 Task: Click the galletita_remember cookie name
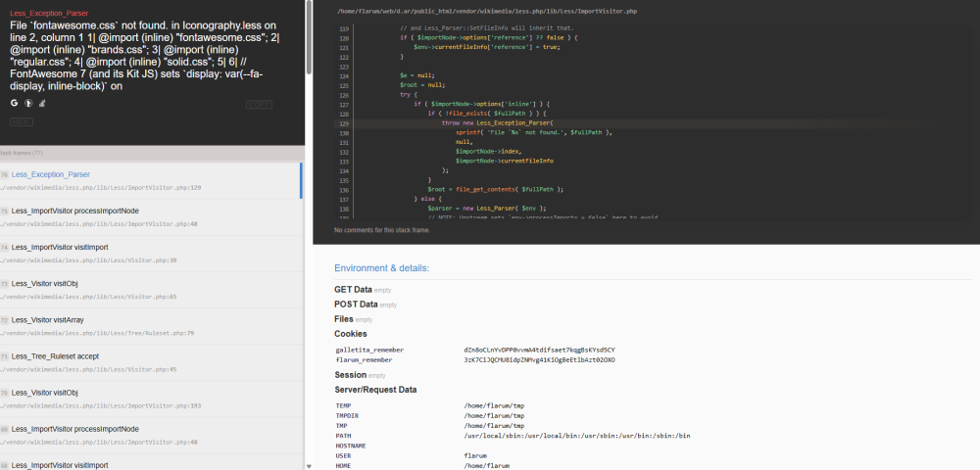[x=369, y=351]
